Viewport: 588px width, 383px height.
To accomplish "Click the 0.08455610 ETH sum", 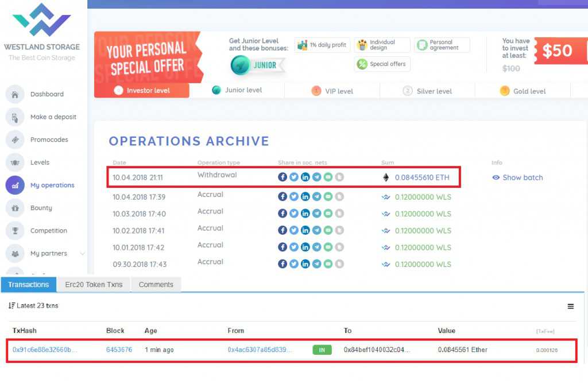I will (422, 177).
